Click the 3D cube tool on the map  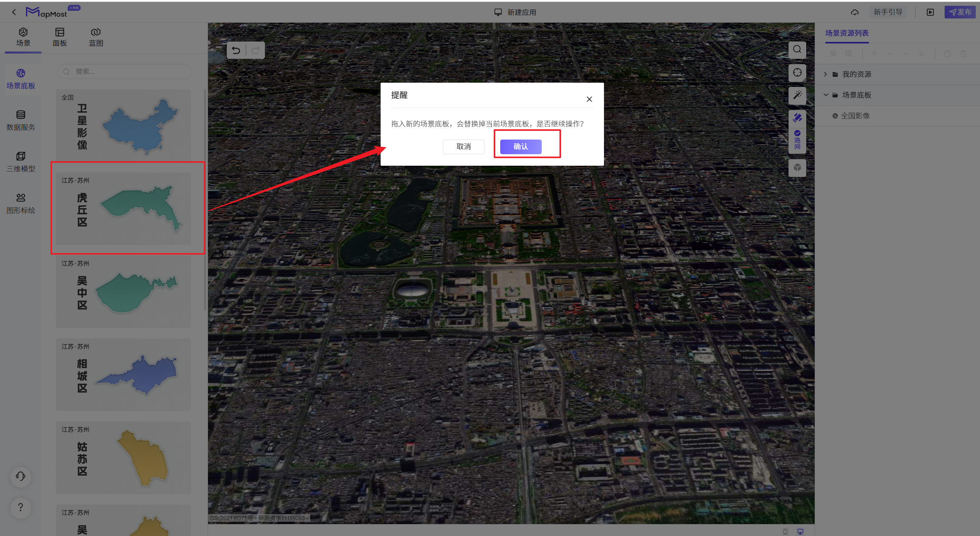click(797, 168)
